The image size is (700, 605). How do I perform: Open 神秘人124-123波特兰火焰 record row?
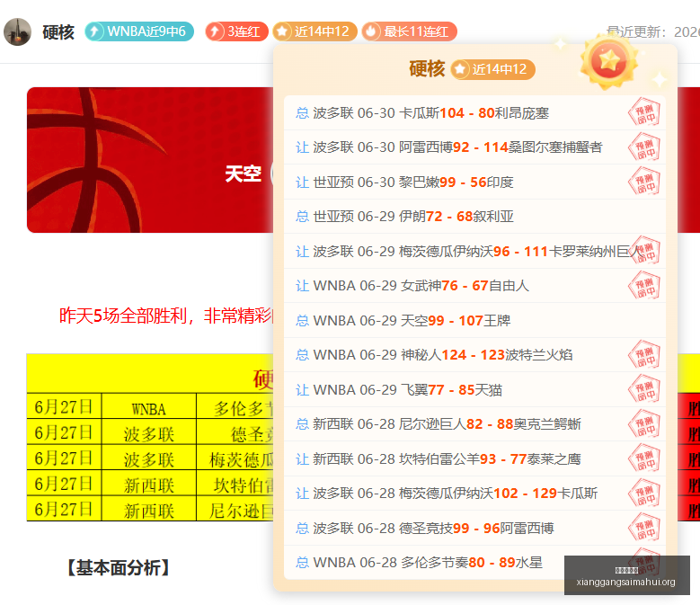point(474,355)
